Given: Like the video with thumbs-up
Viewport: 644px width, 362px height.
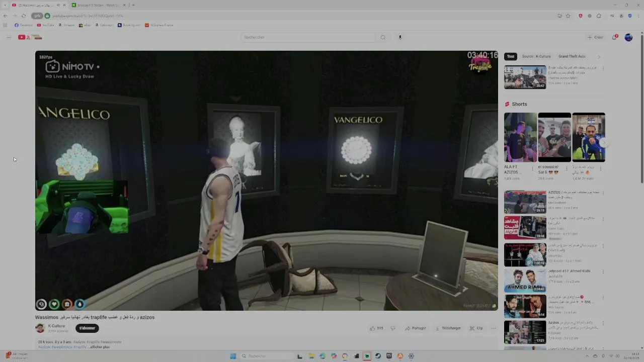Looking at the screenshot, I should click(376, 328).
